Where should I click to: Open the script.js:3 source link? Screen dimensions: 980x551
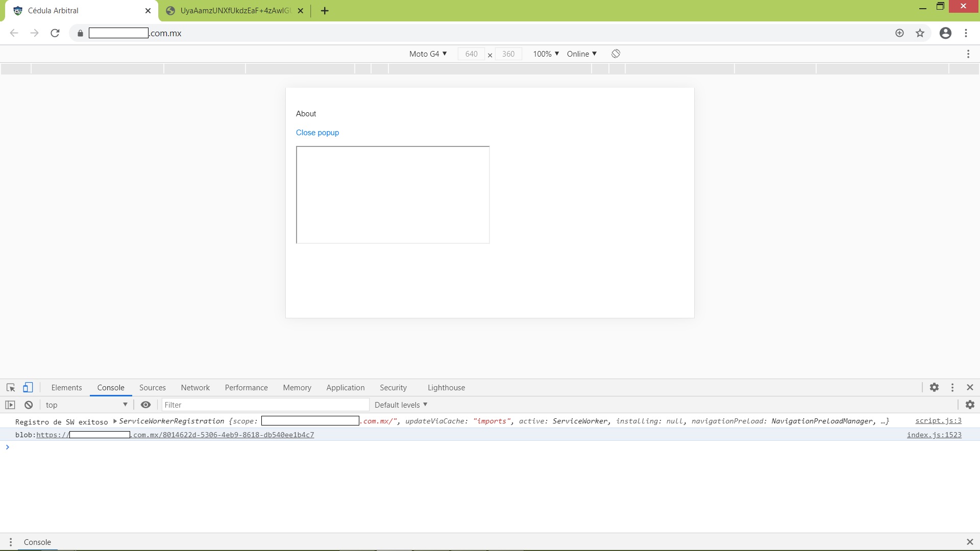point(938,420)
